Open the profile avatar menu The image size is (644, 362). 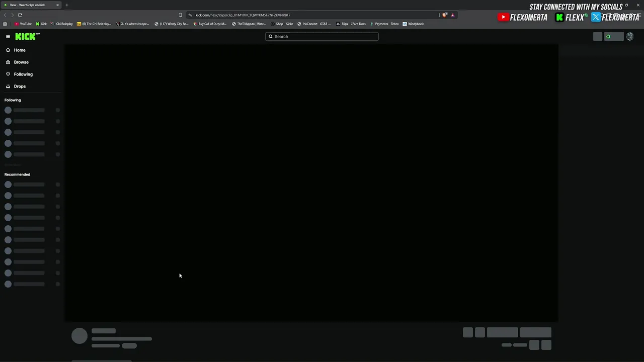point(629,37)
